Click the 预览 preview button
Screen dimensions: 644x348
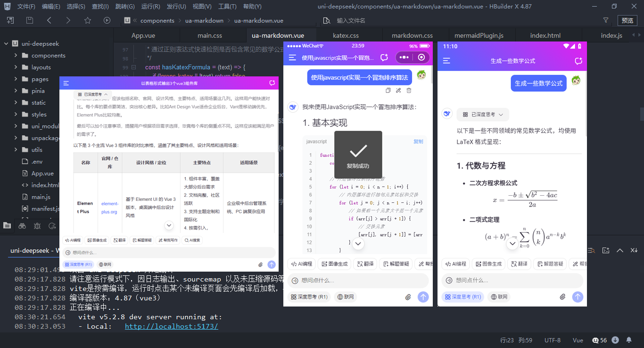tap(627, 20)
